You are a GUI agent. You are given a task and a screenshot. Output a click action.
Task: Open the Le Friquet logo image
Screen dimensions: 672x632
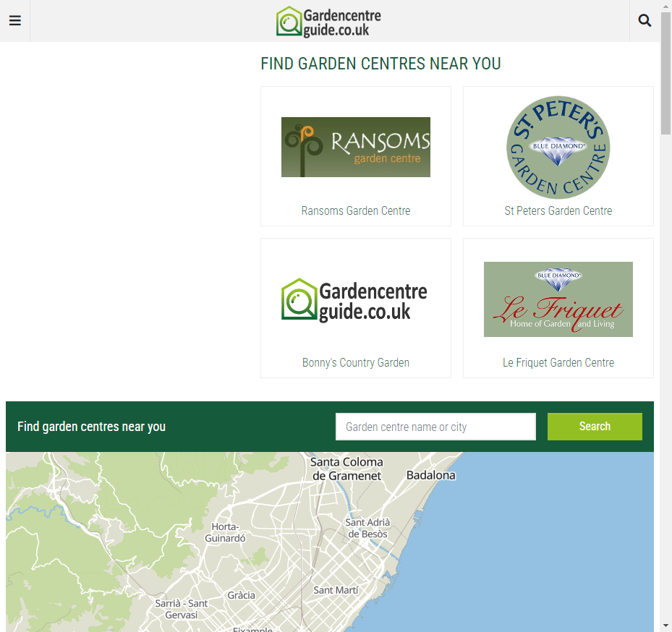[558, 299]
